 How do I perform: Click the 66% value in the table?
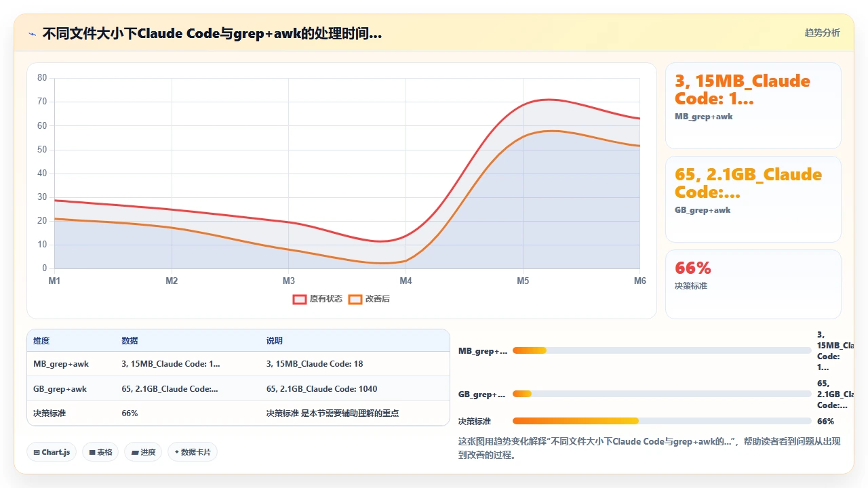[130, 413]
